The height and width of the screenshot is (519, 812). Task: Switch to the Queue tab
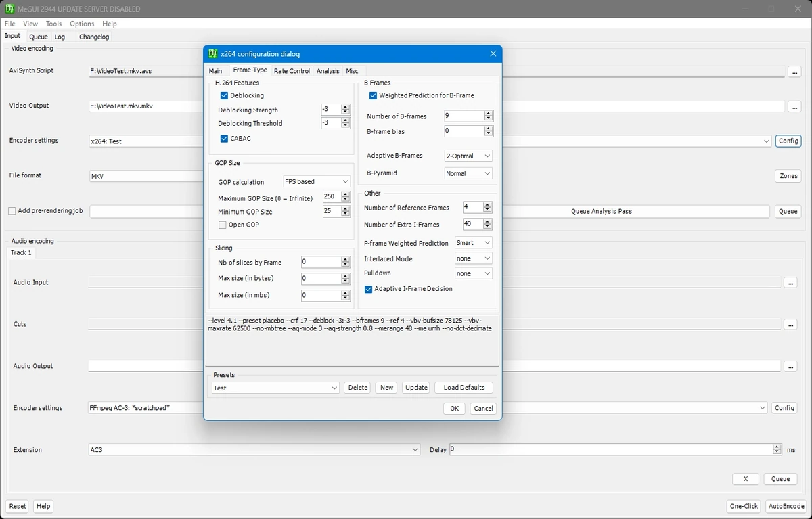[39, 37]
